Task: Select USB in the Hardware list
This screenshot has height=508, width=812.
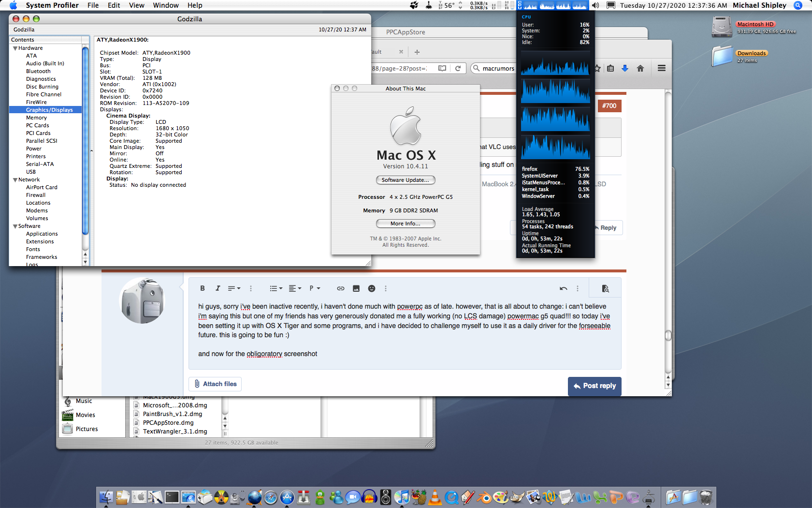Action: [x=31, y=172]
